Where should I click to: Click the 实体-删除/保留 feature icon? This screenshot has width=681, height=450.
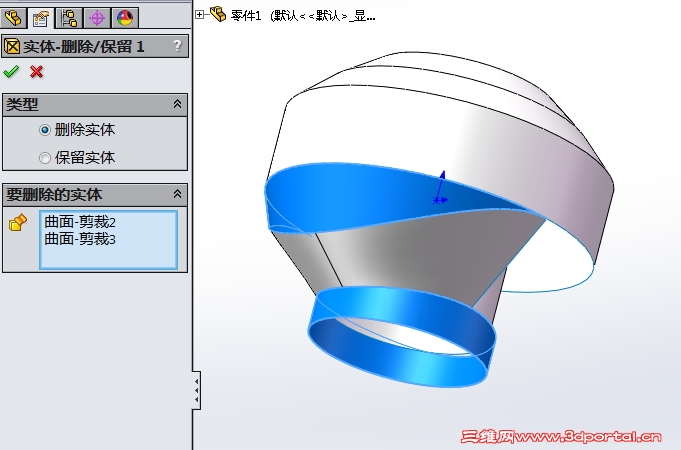12,46
